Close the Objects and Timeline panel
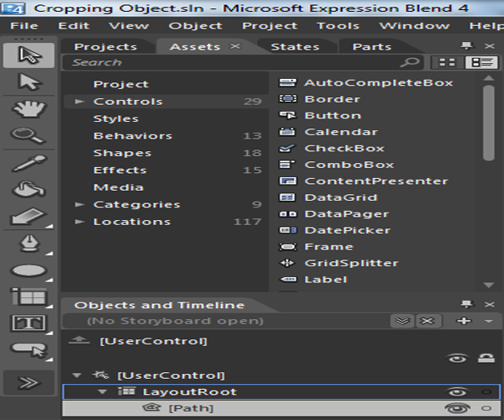Screen dimensions: 504x420 pyautogui.click(x=490, y=304)
